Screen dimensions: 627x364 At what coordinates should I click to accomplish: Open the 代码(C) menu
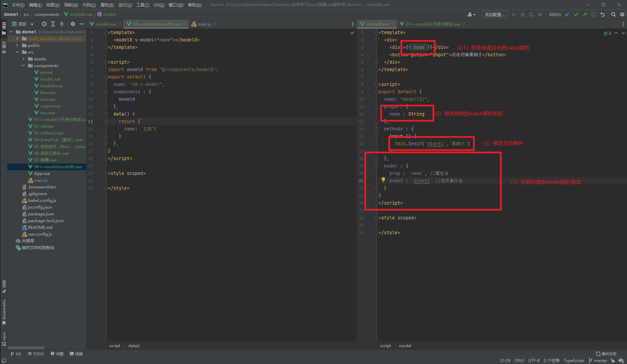(89, 5)
